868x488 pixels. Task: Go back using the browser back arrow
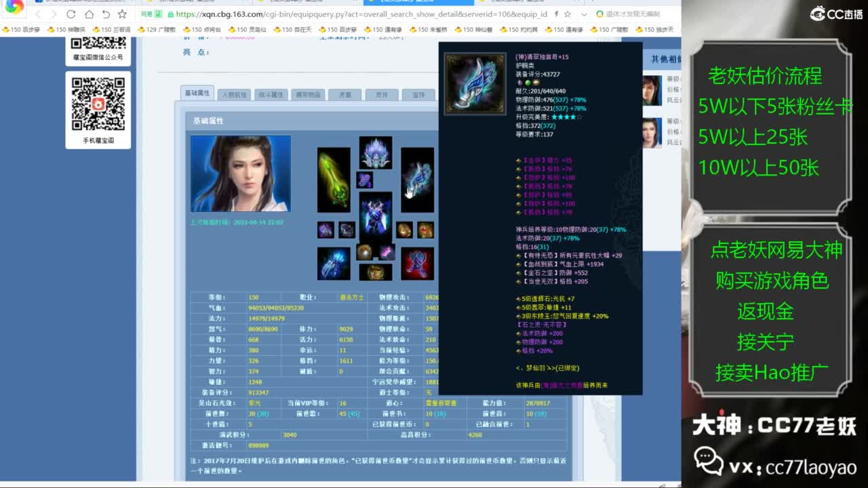(x=38, y=14)
